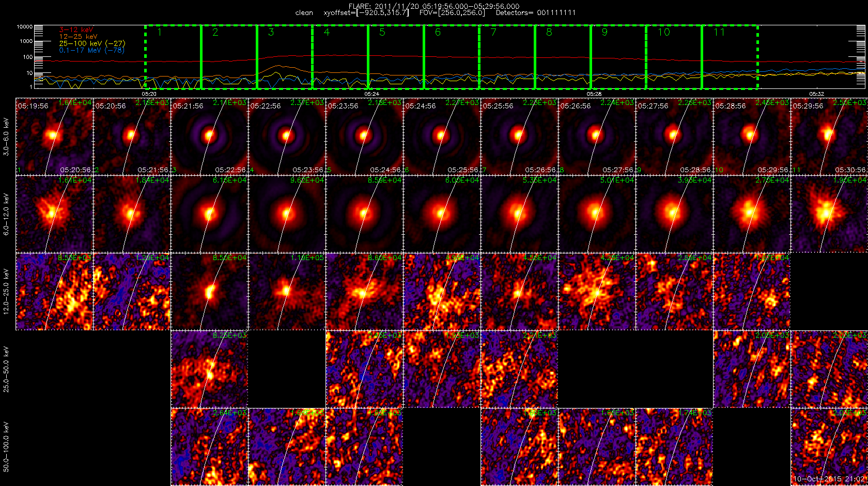Select the 6-12 keV image for interval 7
Viewport: 868px width, 486px height.
click(x=519, y=214)
